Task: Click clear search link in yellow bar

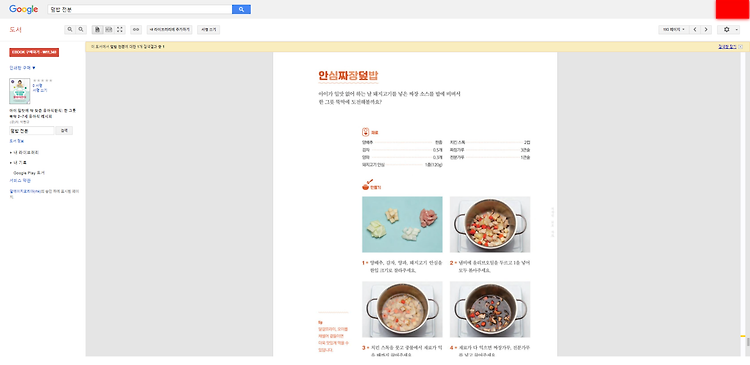Action: pos(727,47)
